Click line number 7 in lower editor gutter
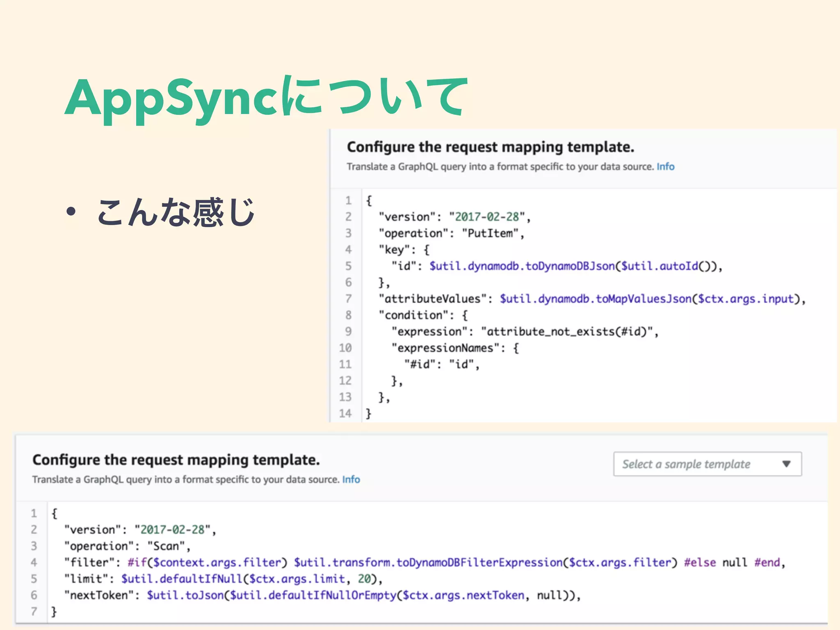Viewport: 840px width, 630px height. click(x=34, y=612)
